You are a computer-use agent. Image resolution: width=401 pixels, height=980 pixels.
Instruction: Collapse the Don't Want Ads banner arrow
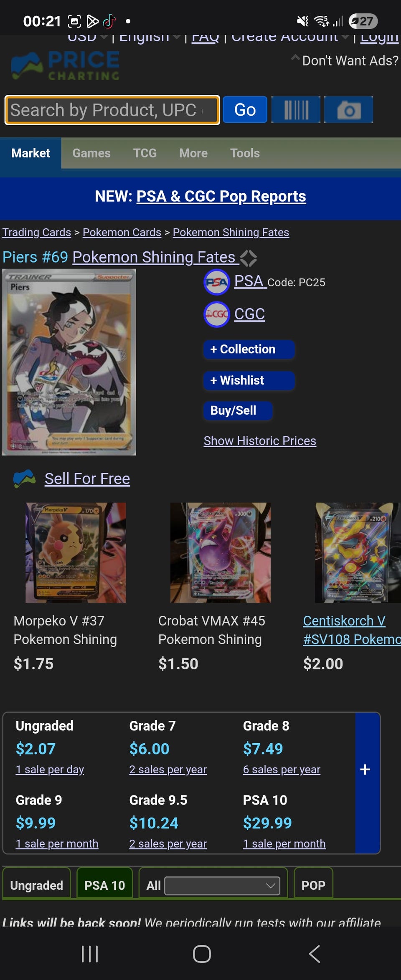tap(295, 58)
